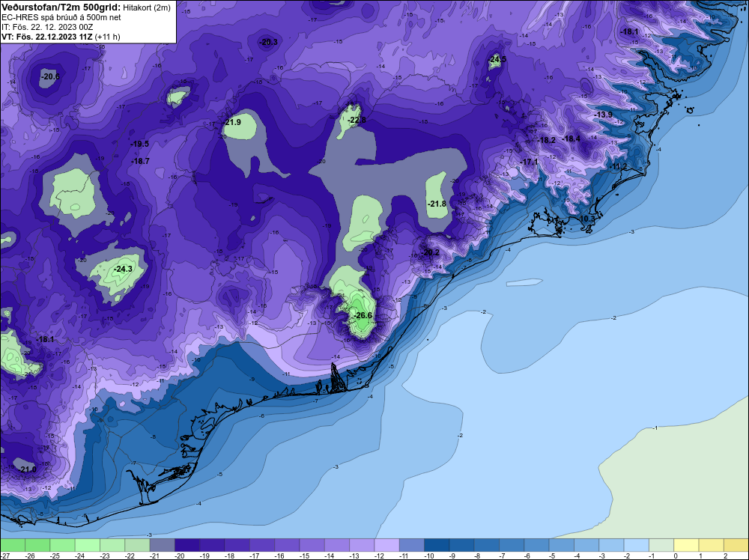The width and height of the screenshot is (749, 560).
Task: Click the -11.2 coastal temperature label
Action: click(618, 166)
